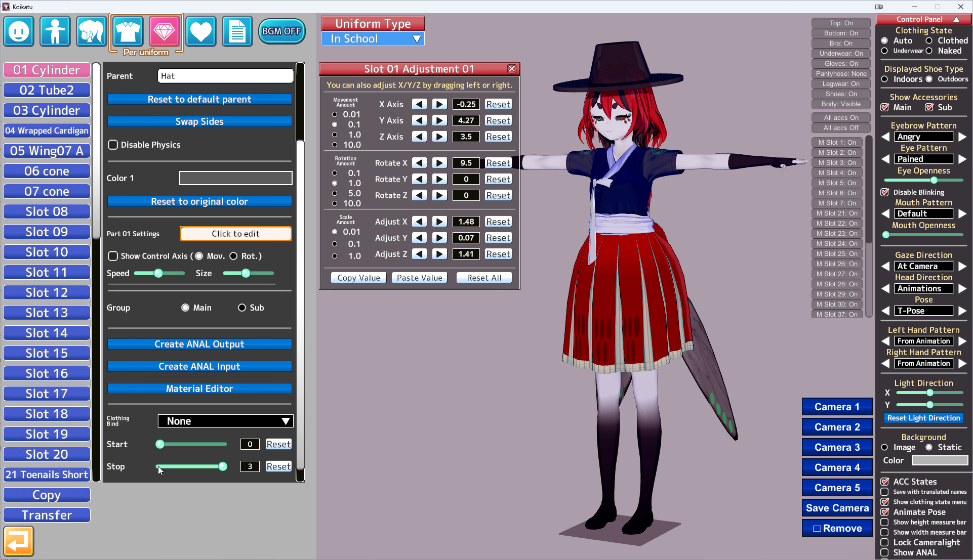Next Gaze Direction arrow

coord(962,266)
